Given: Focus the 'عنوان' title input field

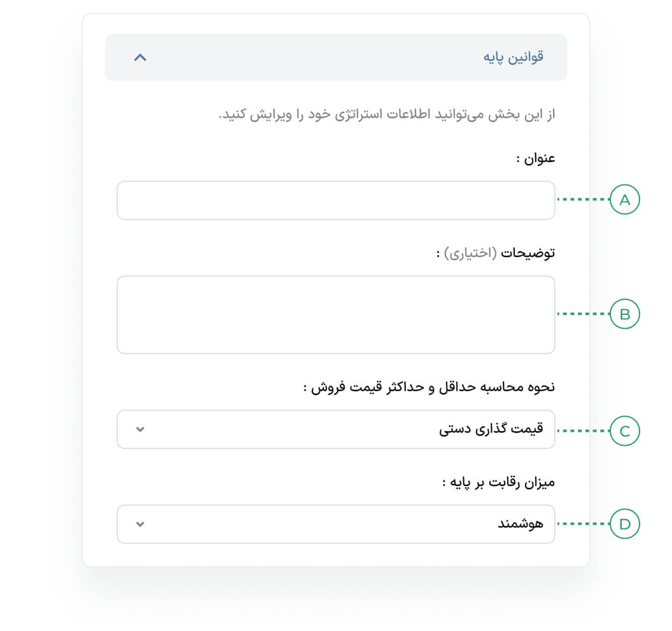Looking at the screenshot, I should point(335,200).
